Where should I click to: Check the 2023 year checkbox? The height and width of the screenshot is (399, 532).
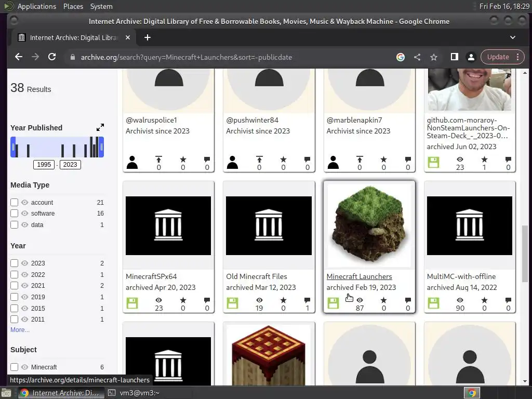point(14,263)
